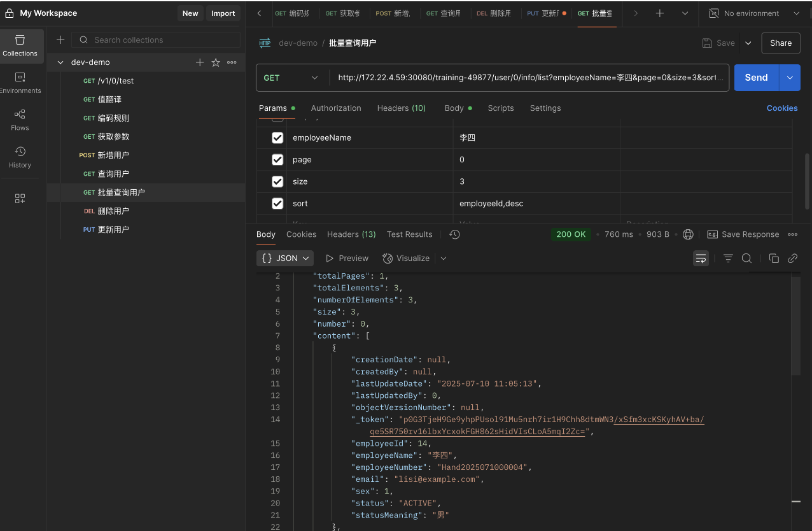Click the blue Send button

coord(756,78)
